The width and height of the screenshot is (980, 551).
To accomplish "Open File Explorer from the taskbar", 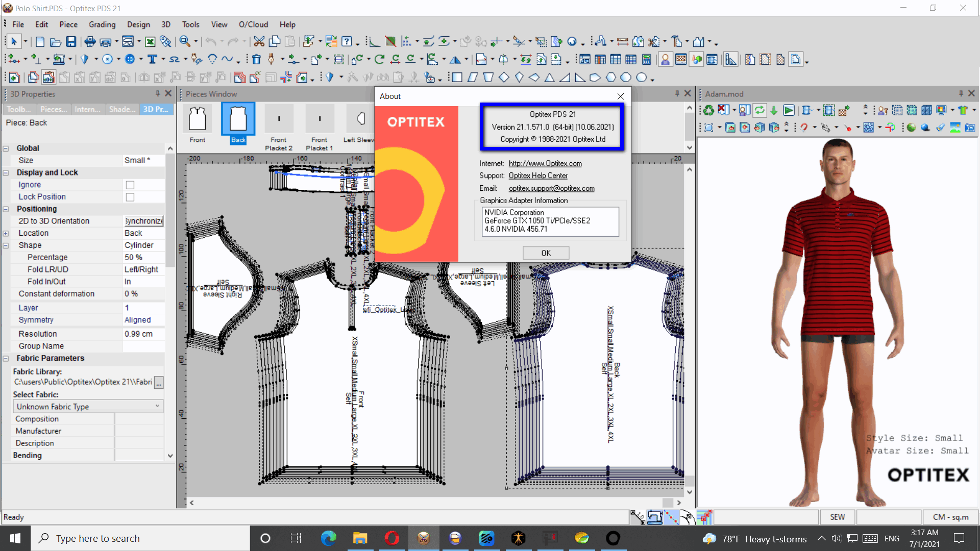I will pyautogui.click(x=360, y=538).
